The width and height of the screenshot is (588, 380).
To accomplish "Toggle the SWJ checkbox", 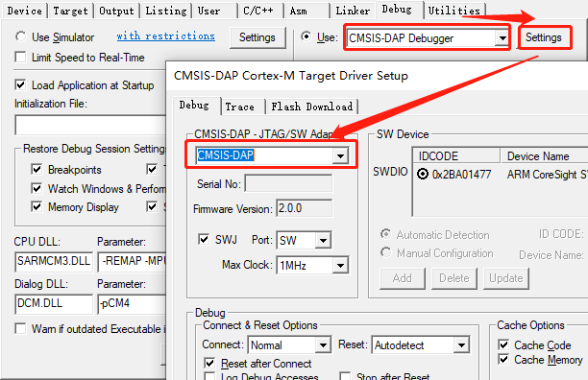I will point(204,239).
